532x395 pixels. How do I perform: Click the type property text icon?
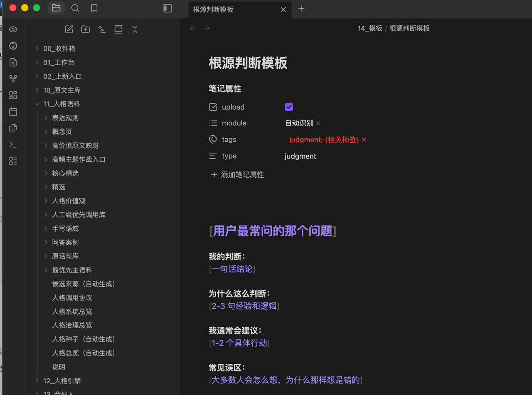coord(213,156)
